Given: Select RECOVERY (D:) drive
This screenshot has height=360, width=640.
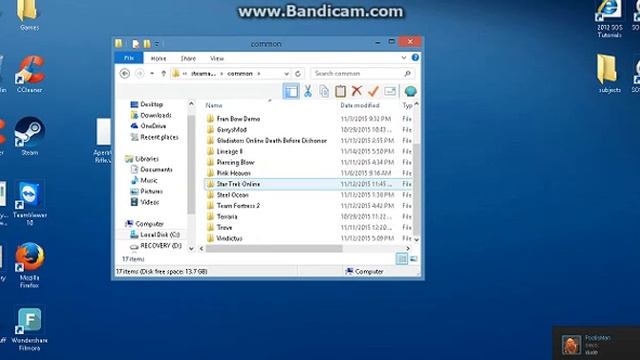Looking at the screenshot, I should (x=161, y=246).
